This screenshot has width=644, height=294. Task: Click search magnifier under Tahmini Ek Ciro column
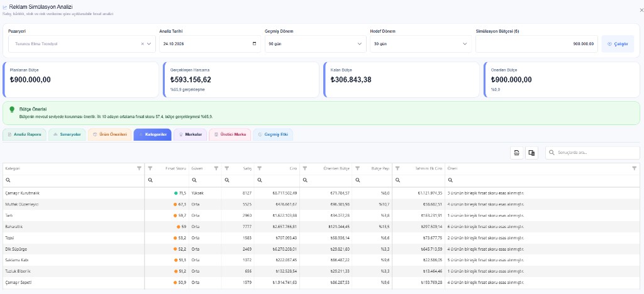click(397, 180)
